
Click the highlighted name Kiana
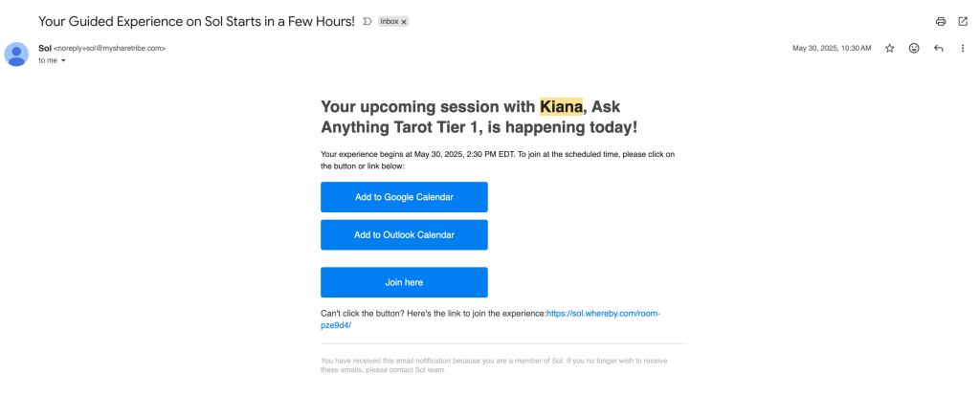[x=561, y=106]
